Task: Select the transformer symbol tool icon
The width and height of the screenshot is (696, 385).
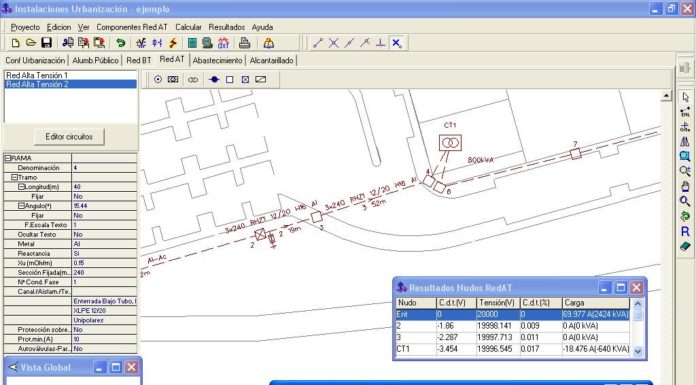Action: click(x=193, y=79)
